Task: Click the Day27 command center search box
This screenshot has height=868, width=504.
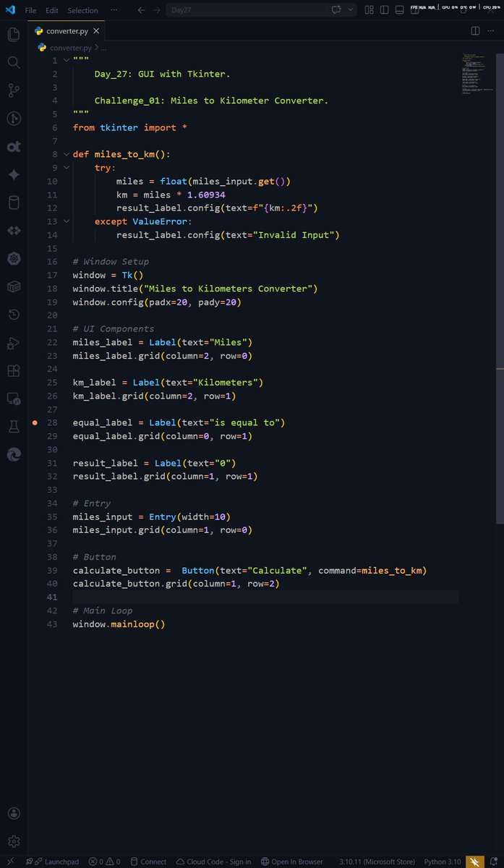Action: click(247, 10)
